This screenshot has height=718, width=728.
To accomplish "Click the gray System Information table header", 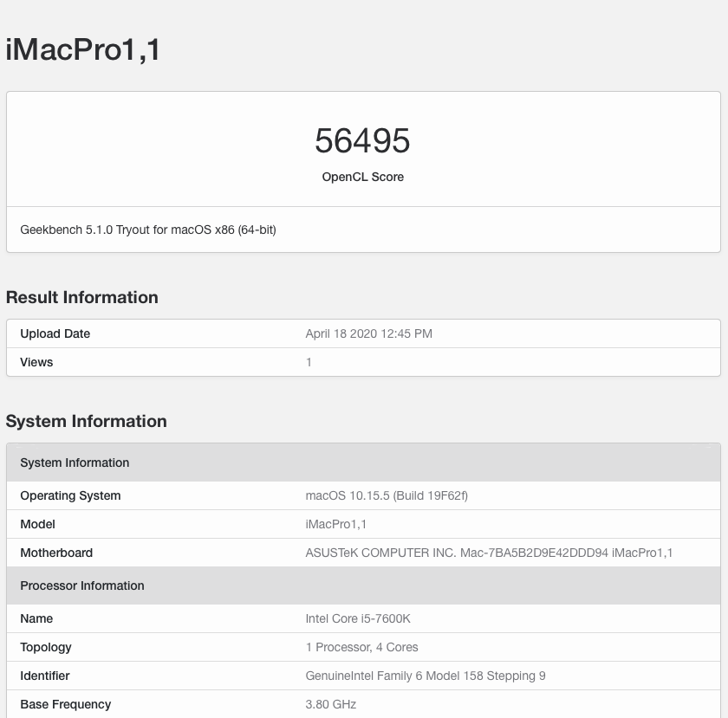I will point(363,462).
